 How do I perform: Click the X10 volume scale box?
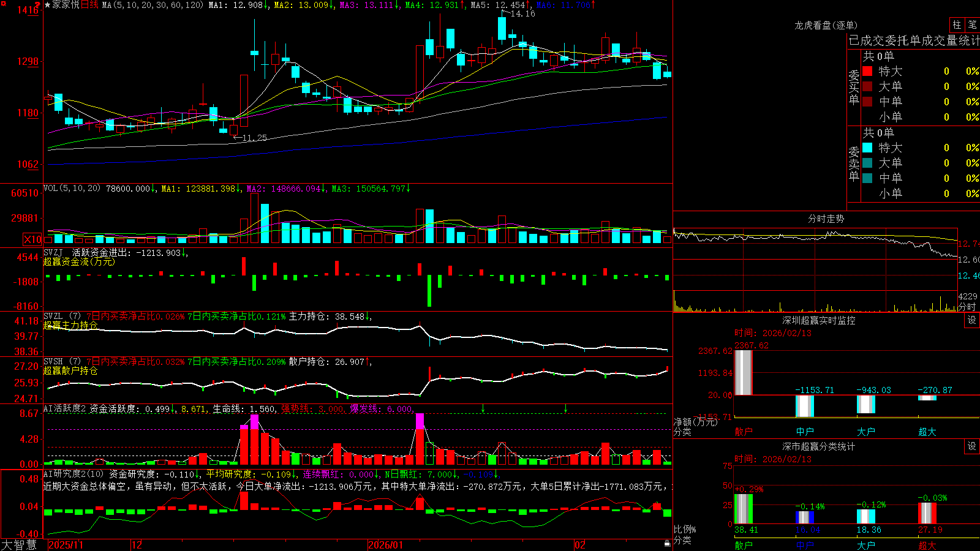coord(32,239)
